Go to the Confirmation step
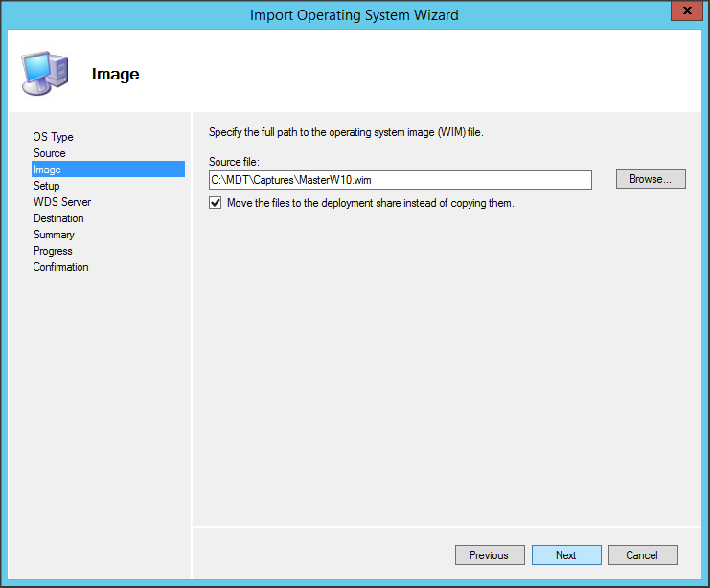710x588 pixels. click(60, 267)
